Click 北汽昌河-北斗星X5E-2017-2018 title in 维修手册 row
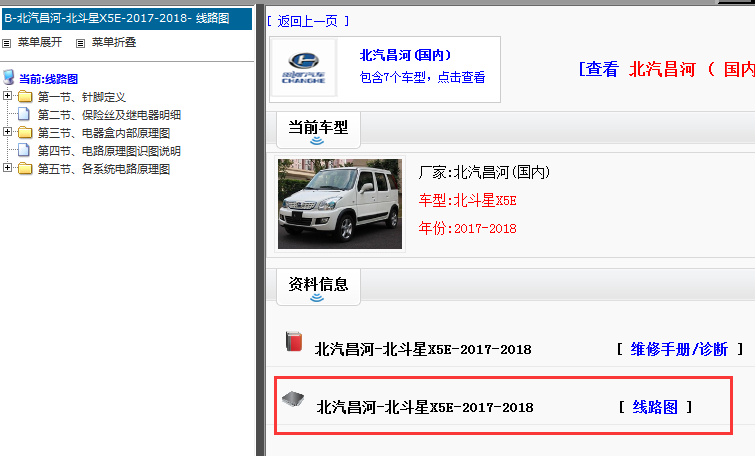 [x=423, y=350]
